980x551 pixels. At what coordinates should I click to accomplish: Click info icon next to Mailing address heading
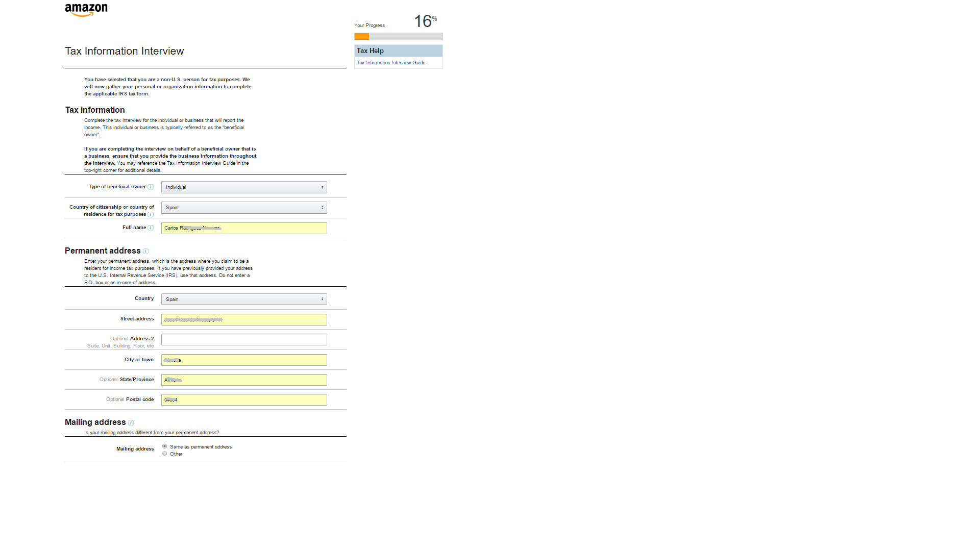131,423
